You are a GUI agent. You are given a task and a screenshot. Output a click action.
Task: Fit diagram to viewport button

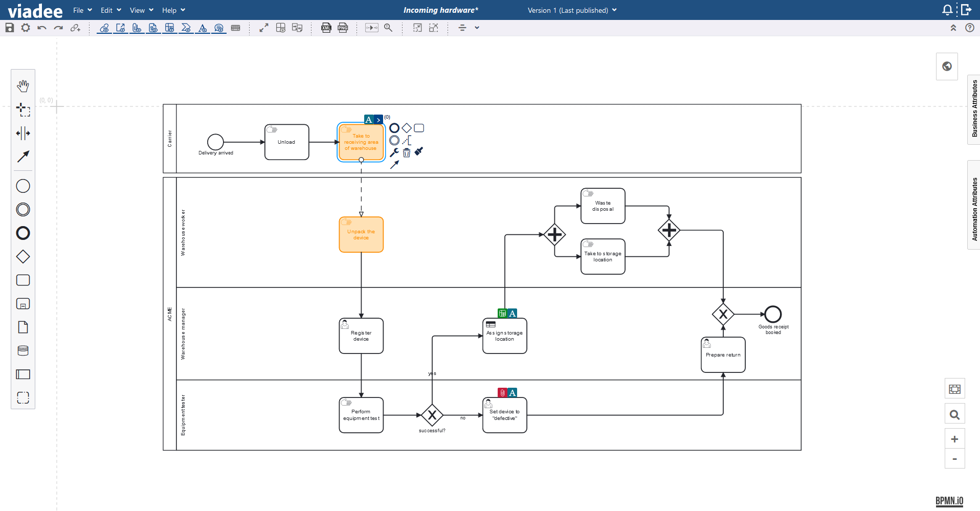(x=955, y=389)
